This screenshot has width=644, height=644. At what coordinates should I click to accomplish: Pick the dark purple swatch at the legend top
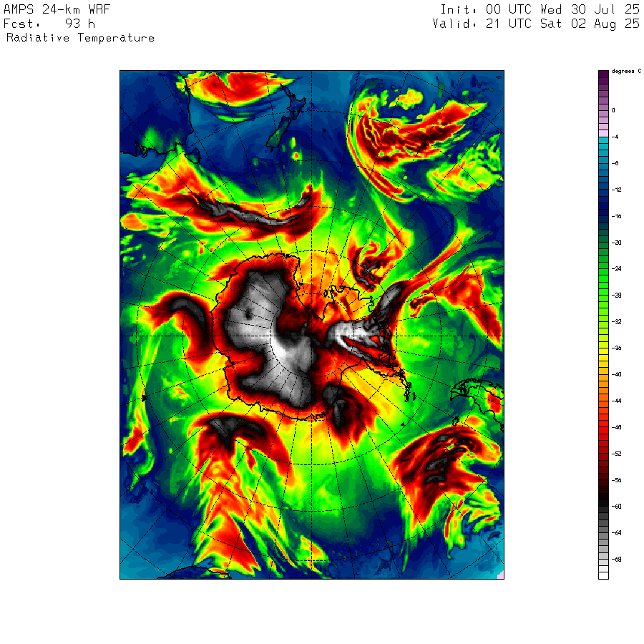click(x=603, y=74)
